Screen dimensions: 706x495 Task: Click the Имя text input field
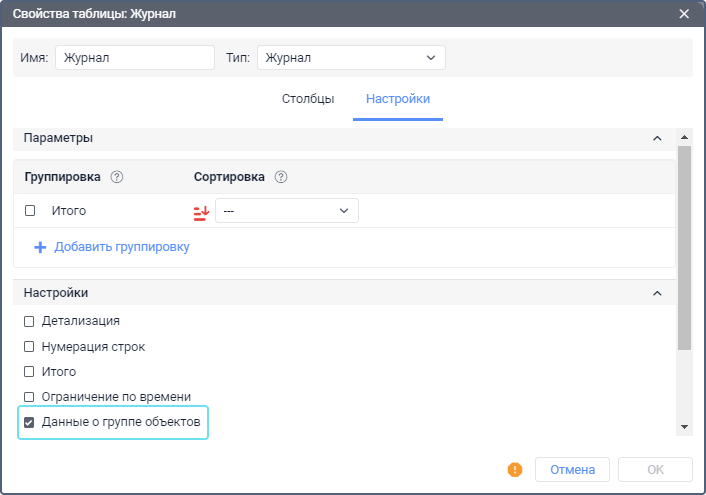[135, 58]
